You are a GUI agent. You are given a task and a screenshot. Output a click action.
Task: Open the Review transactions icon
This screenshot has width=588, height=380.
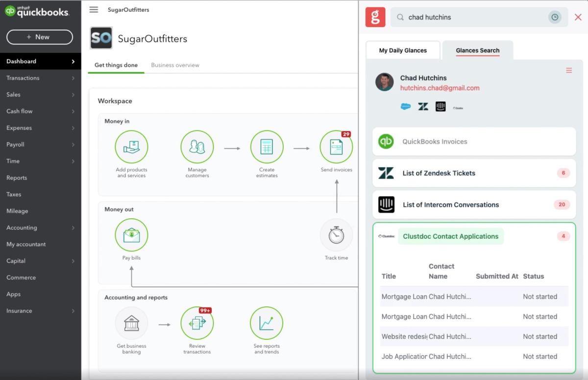[197, 323]
